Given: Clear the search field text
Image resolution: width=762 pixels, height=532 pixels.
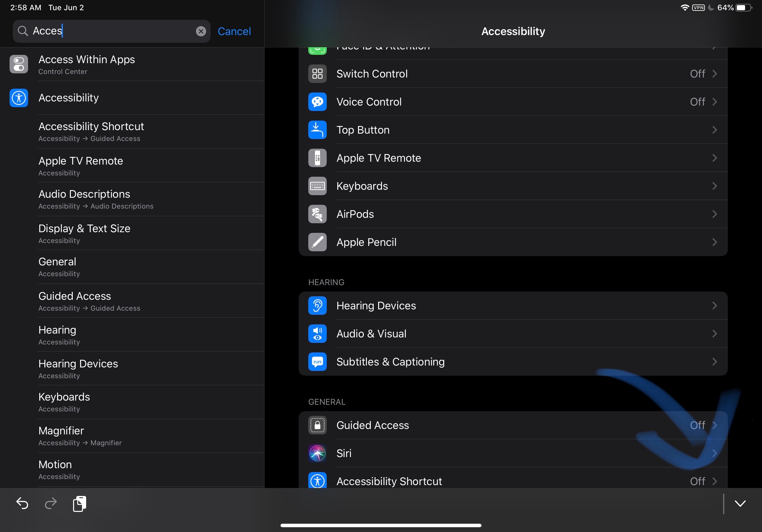Looking at the screenshot, I should 200,31.
